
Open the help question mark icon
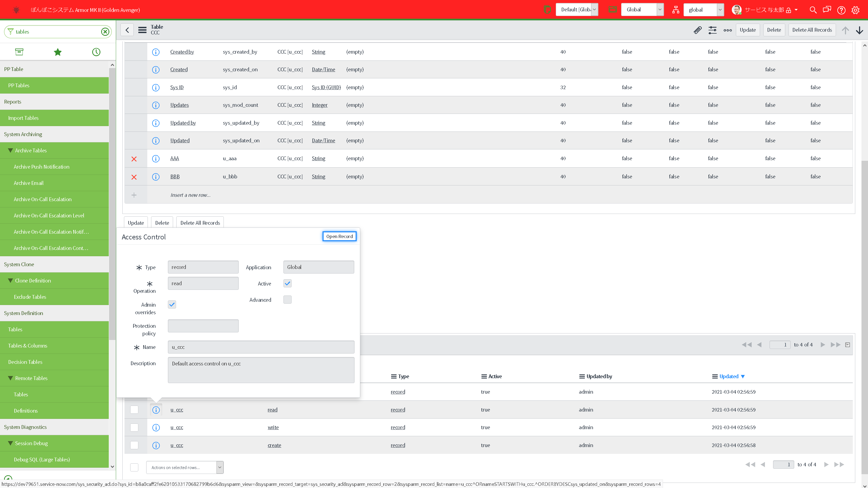point(841,10)
